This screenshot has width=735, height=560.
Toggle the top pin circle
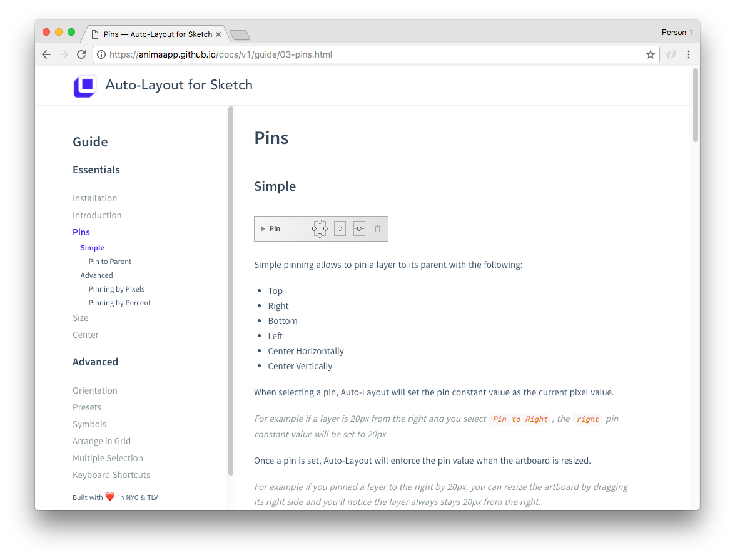320,221
